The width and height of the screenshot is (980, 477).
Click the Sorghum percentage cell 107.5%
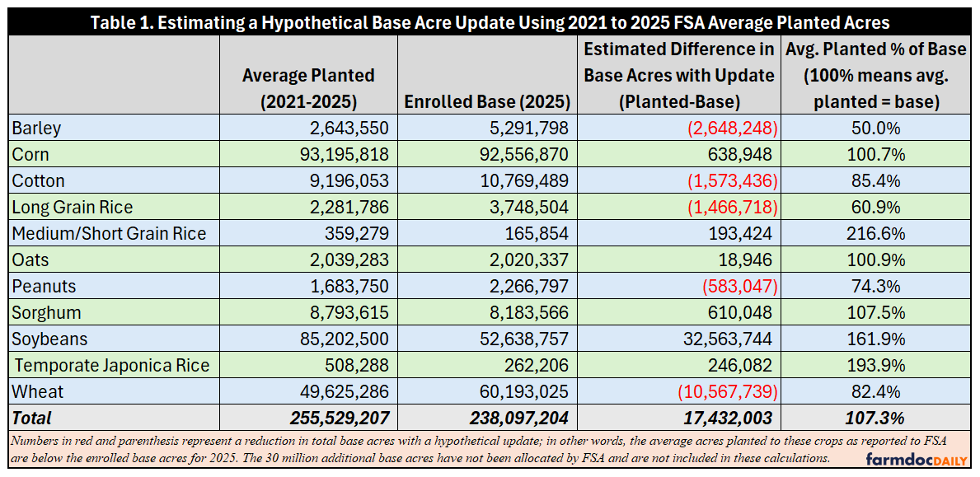(x=876, y=312)
